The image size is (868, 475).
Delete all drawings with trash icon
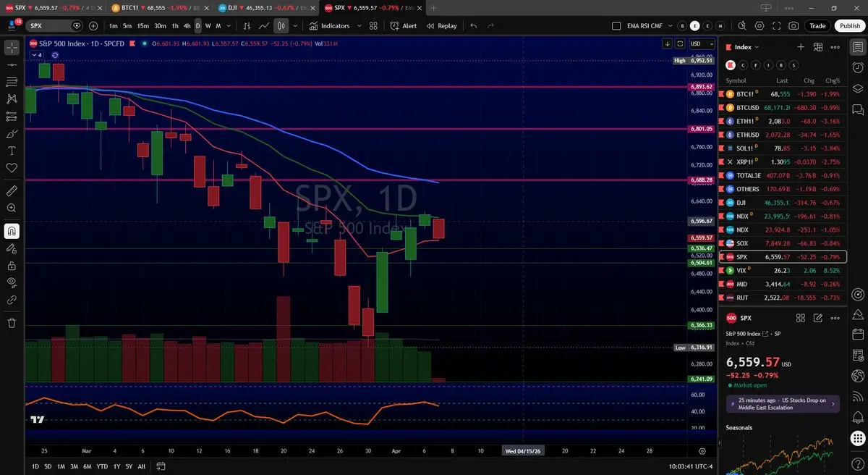(x=12, y=323)
